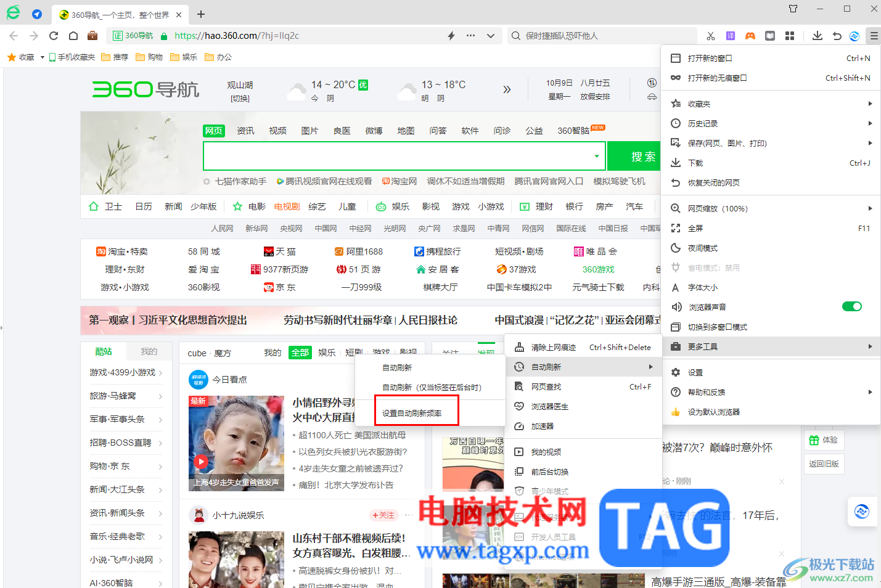Select 打开新的无痕窗口 menu entry

click(771, 78)
